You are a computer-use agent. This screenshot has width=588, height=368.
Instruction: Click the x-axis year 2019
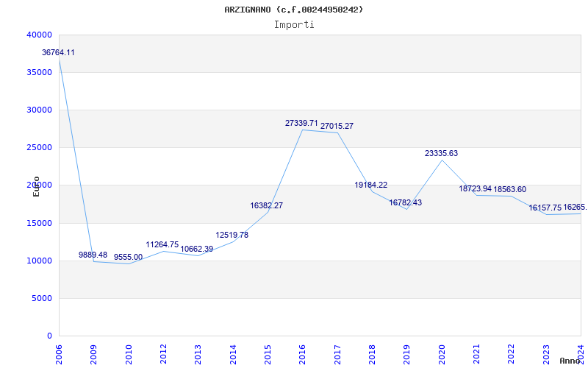[407, 355]
